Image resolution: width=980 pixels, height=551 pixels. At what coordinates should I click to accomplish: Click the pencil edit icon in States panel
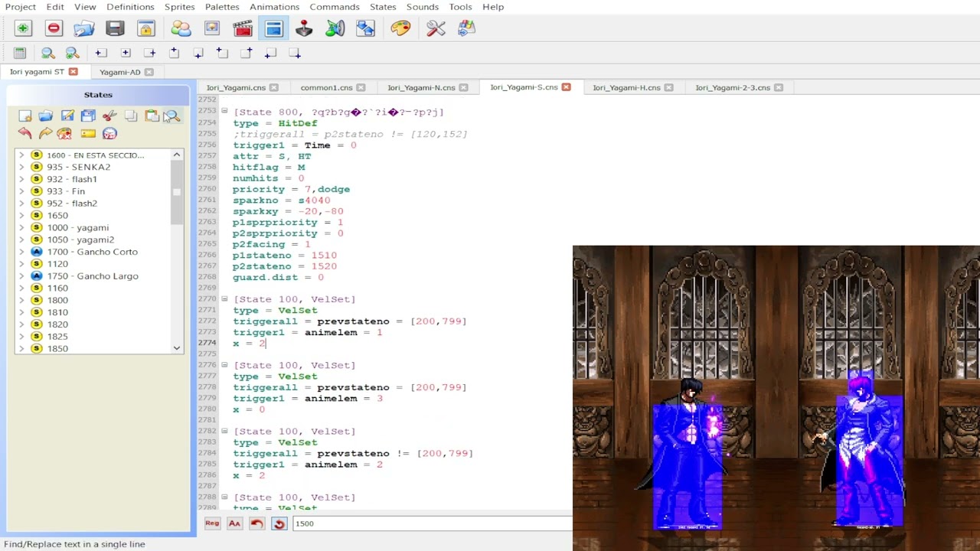click(67, 116)
